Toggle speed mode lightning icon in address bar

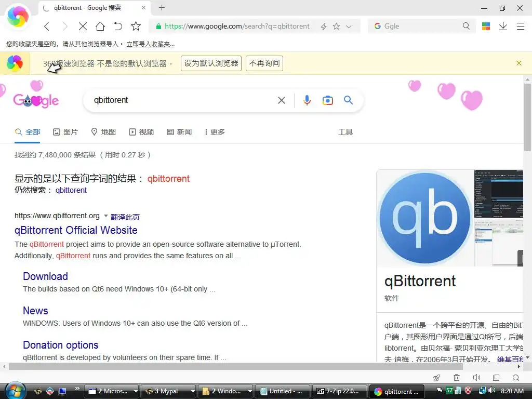[324, 26]
